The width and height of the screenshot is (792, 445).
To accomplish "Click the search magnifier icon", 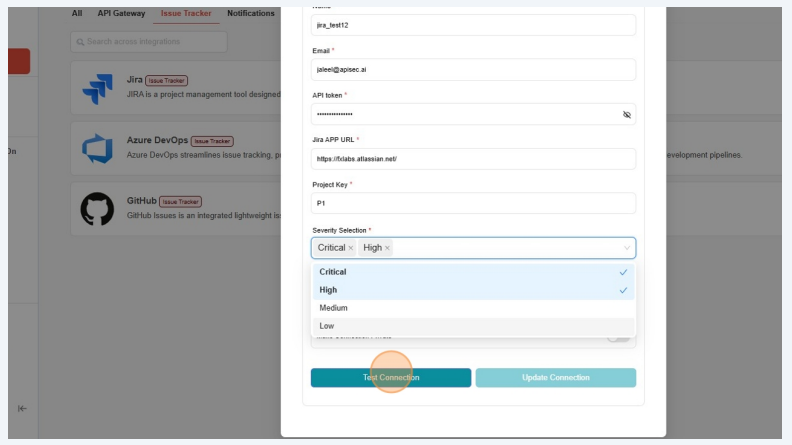I will (79, 42).
